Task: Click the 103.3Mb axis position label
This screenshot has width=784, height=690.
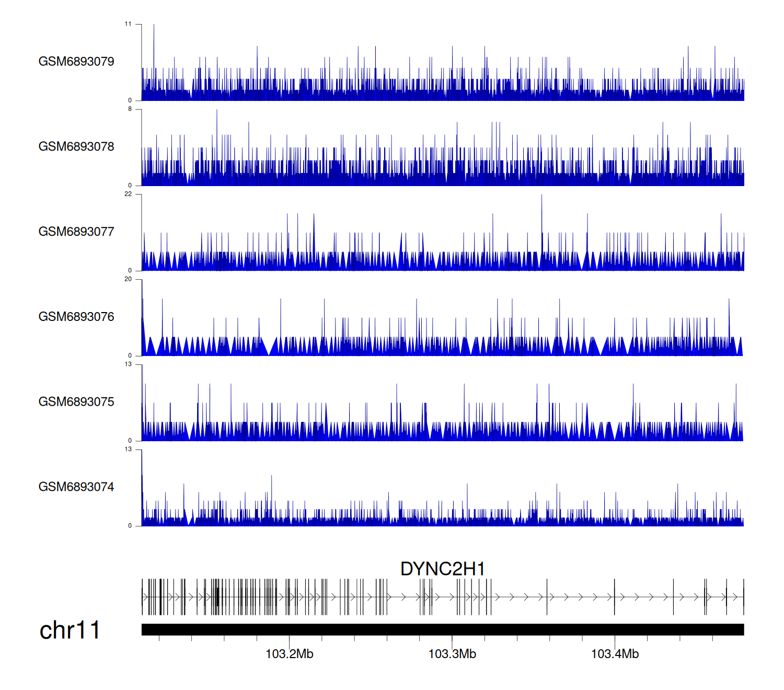Action: point(452,654)
